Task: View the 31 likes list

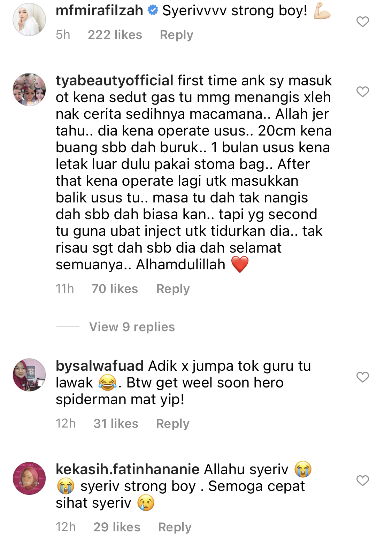Action: (x=116, y=424)
